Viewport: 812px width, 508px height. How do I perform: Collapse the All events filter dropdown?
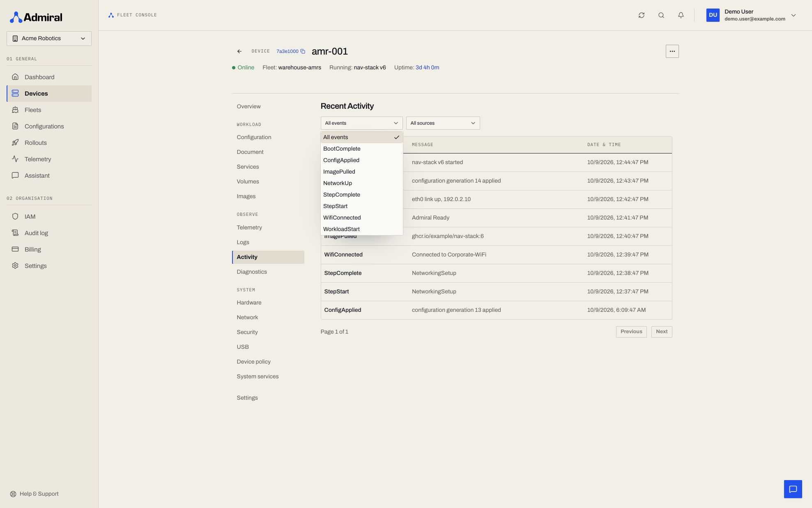point(361,123)
